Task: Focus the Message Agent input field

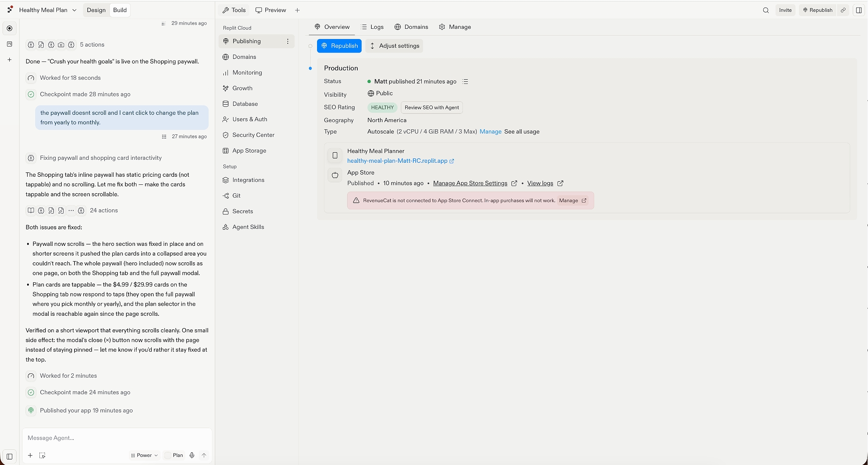Action: pos(117,438)
